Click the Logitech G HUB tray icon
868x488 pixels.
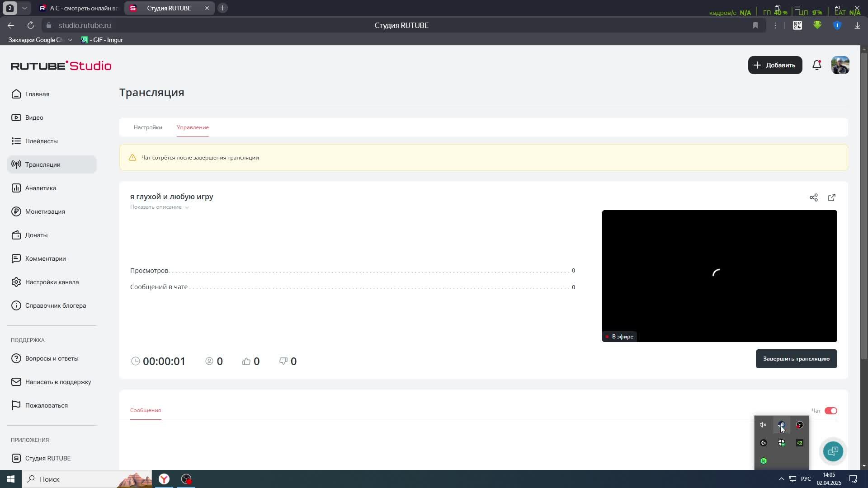point(764,443)
